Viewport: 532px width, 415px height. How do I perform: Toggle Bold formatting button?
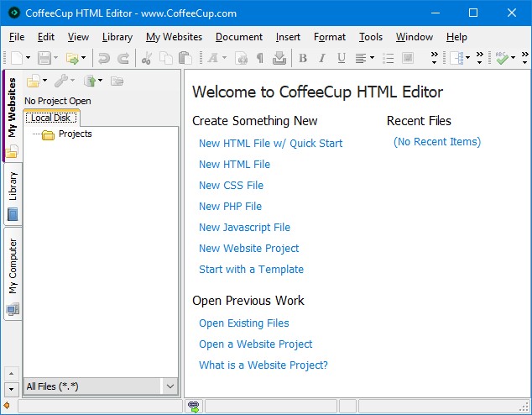pos(303,58)
